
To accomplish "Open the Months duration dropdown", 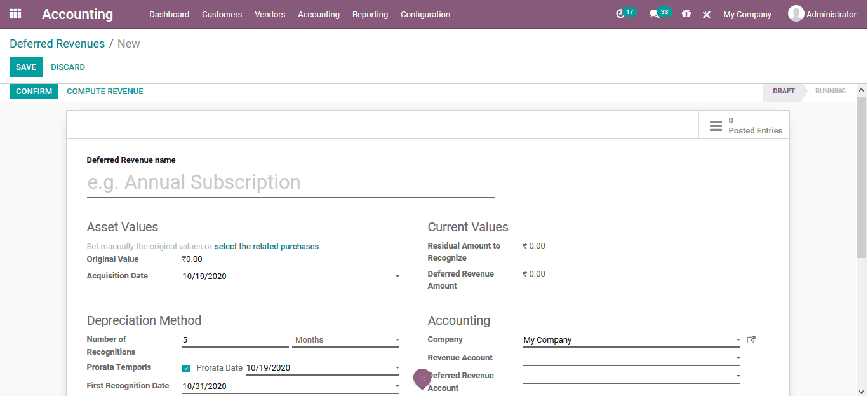I will 397,339.
